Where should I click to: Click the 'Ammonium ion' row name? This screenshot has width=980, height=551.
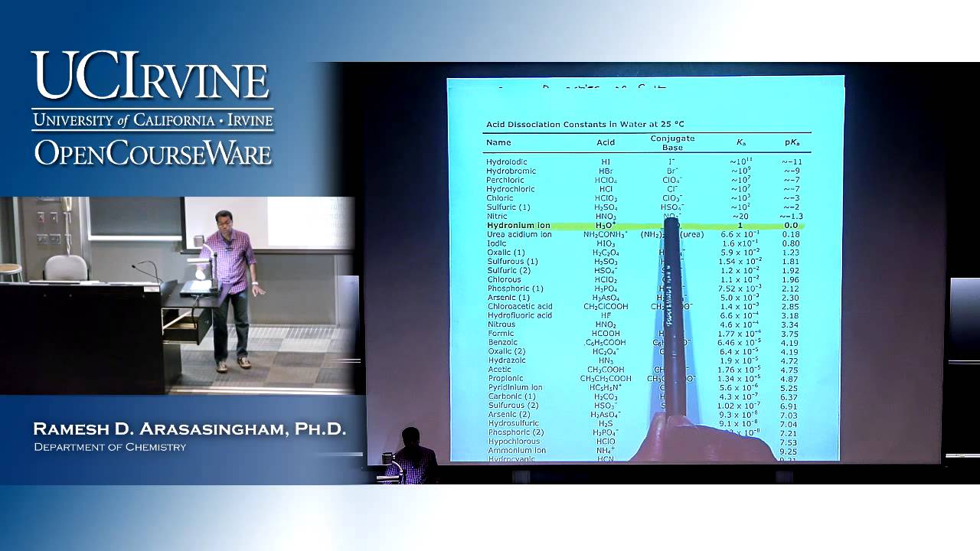[x=517, y=451]
